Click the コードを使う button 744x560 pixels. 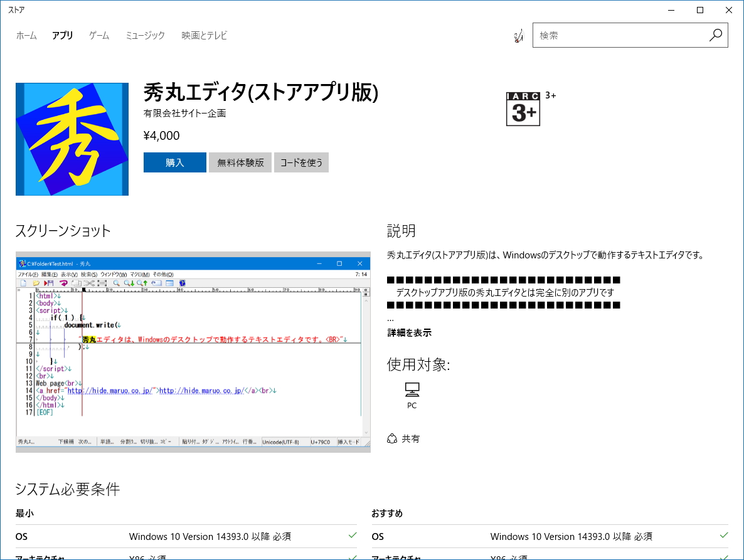301,162
